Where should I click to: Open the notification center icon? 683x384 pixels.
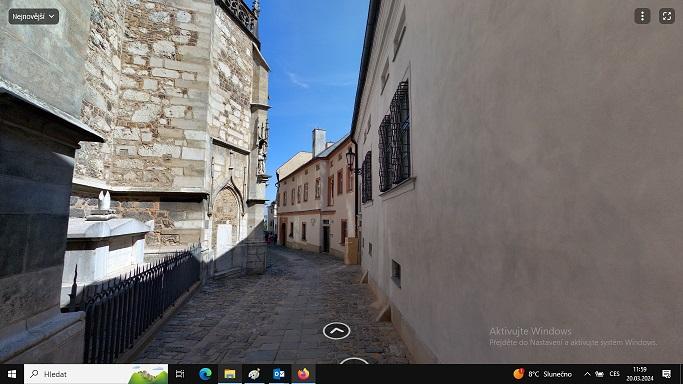666,374
